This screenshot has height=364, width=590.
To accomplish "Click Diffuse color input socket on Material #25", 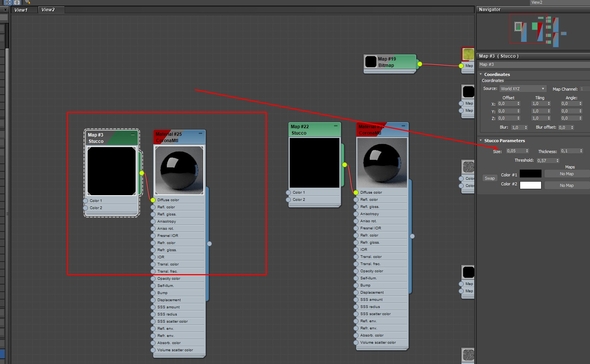I will click(x=153, y=200).
